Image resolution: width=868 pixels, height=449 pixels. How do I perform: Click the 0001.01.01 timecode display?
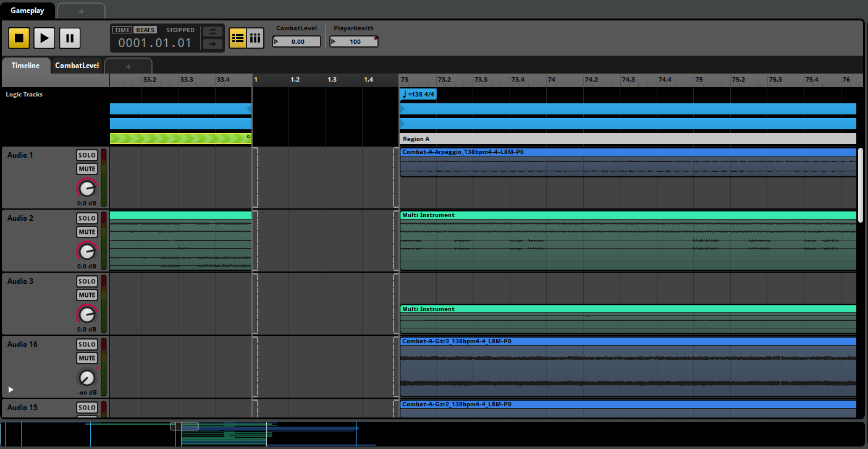click(x=155, y=43)
